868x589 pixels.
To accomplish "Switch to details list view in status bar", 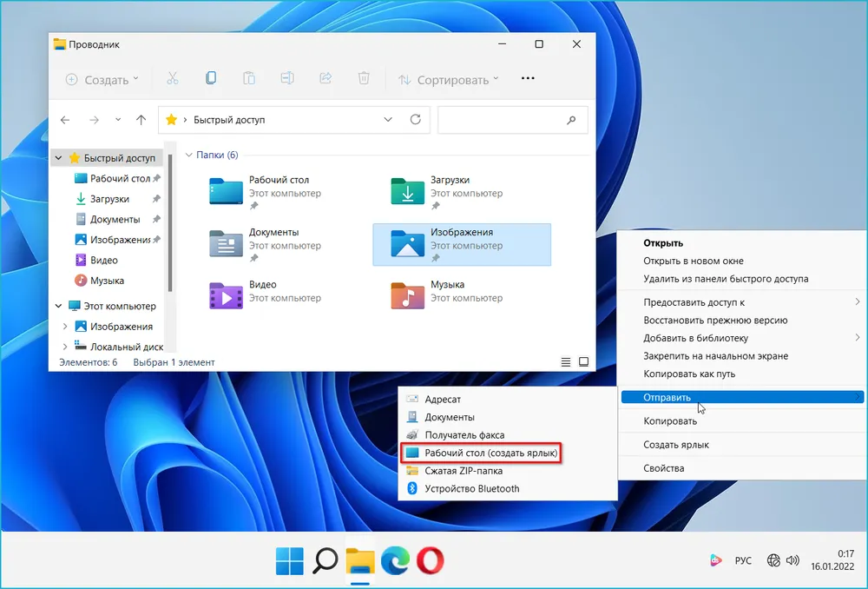I will 566,361.
